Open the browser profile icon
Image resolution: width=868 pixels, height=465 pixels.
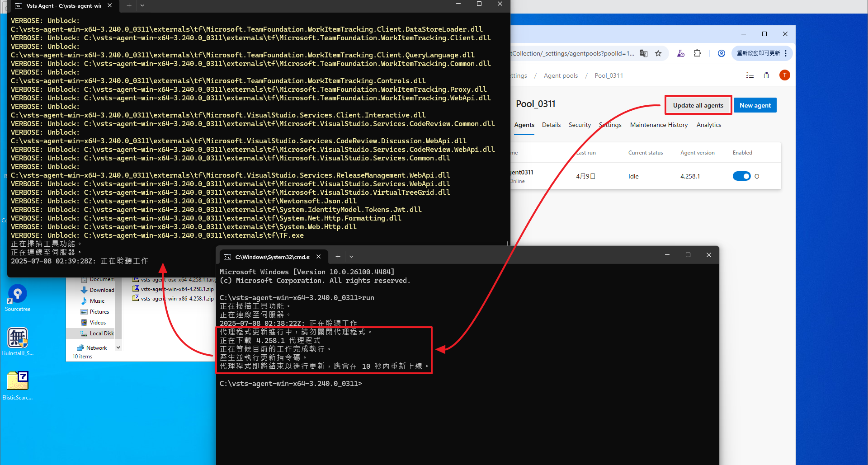point(722,53)
